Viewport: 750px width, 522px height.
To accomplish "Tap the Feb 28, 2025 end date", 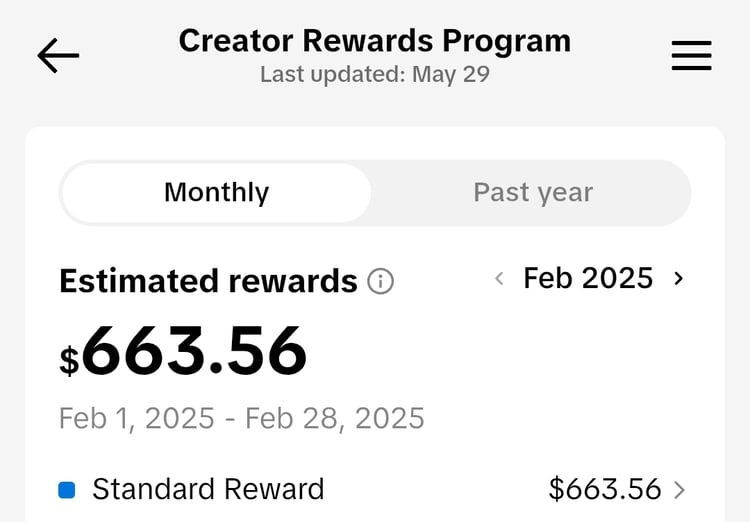I will 335,418.
